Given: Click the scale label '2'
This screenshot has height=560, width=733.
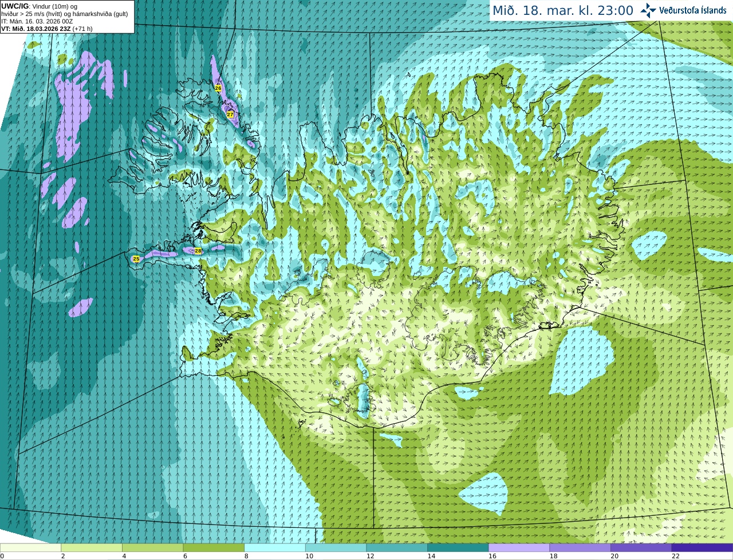Looking at the screenshot, I should pos(63,556).
